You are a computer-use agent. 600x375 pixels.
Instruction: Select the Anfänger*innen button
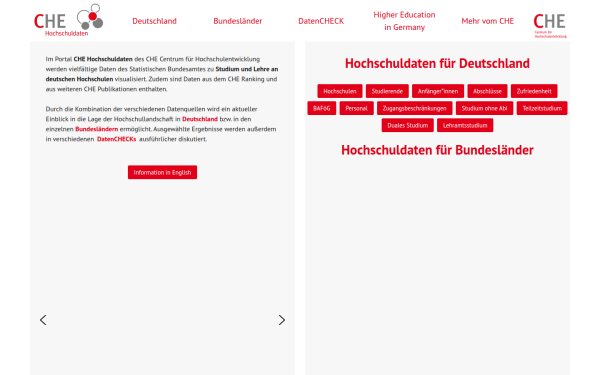coord(438,91)
